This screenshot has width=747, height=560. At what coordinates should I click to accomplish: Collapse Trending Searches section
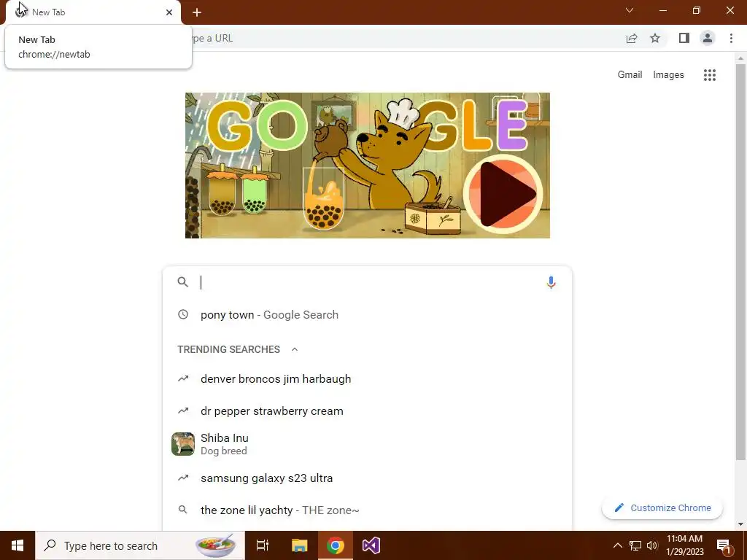pyautogui.click(x=295, y=349)
